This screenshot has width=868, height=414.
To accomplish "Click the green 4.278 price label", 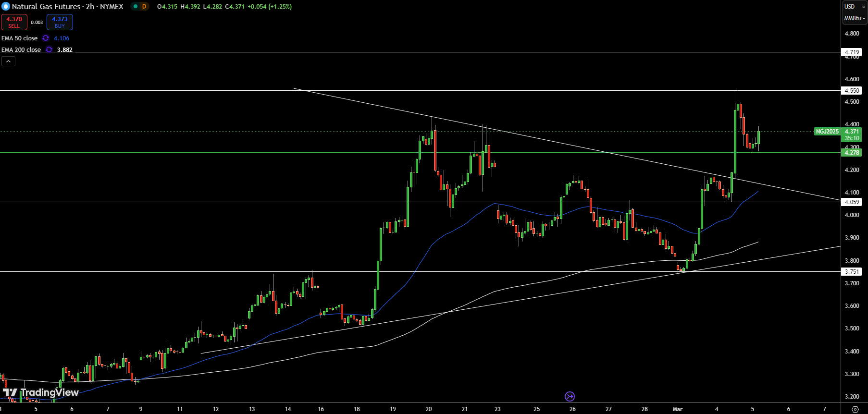I will click(x=852, y=152).
